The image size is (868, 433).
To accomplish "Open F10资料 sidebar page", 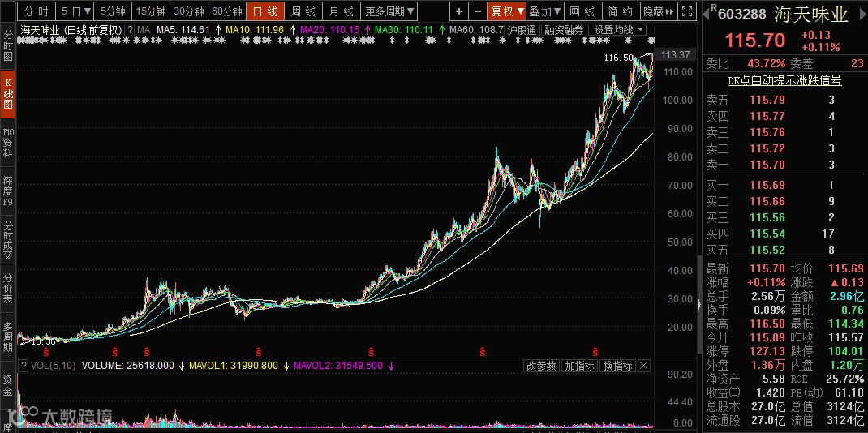I will pos(8,143).
